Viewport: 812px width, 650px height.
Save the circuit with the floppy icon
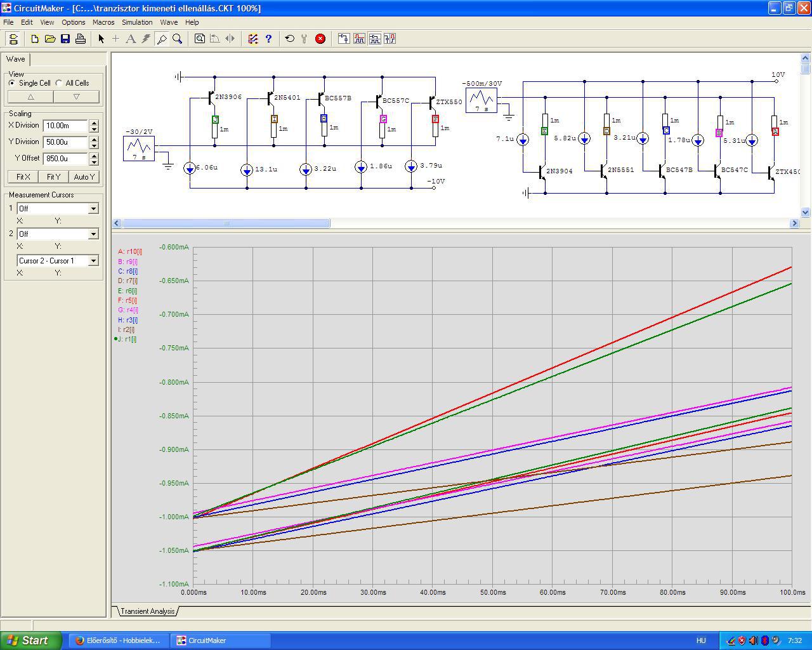tap(65, 39)
